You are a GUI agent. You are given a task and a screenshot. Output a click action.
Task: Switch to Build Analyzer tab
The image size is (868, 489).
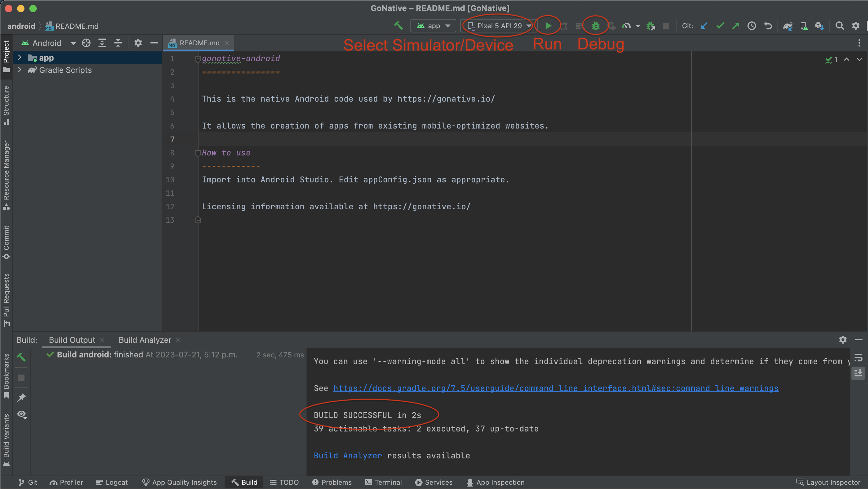point(144,340)
